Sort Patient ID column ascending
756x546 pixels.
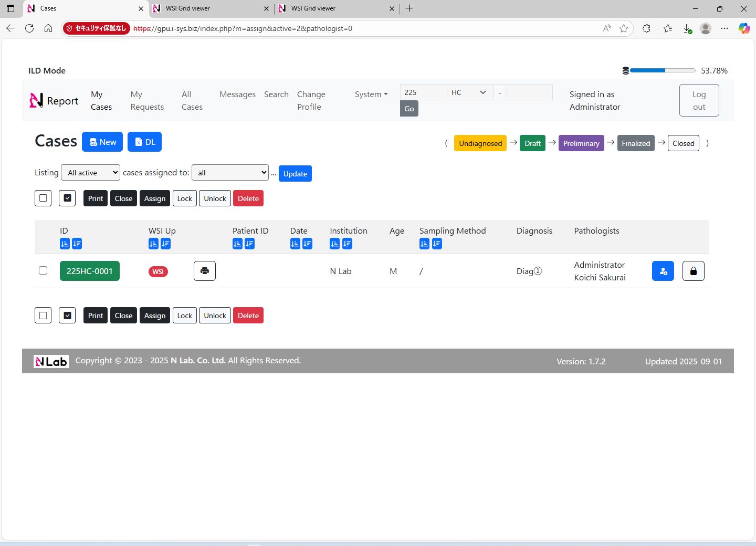pyautogui.click(x=237, y=244)
